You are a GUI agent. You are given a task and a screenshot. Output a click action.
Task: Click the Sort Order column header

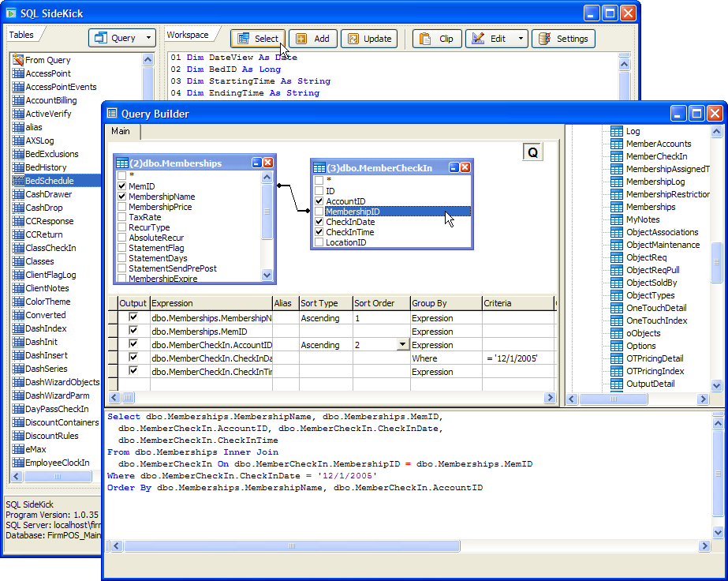pyautogui.click(x=381, y=303)
